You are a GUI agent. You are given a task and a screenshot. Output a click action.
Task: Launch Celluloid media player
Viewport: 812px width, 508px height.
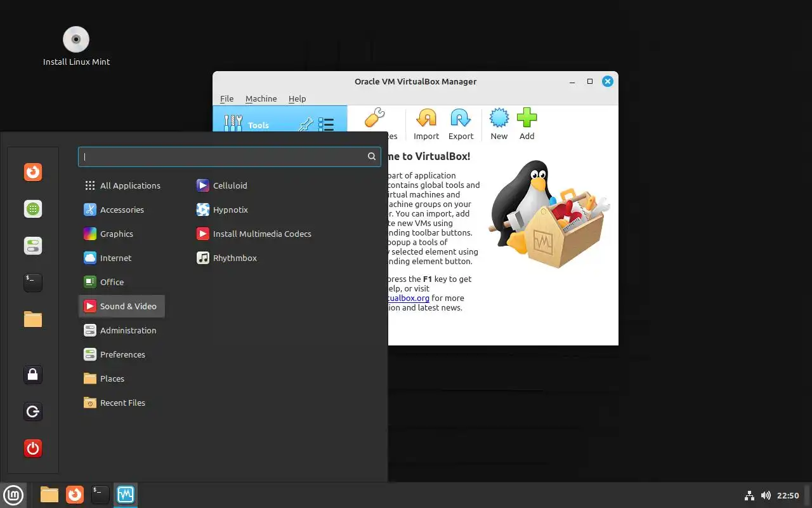(222, 185)
